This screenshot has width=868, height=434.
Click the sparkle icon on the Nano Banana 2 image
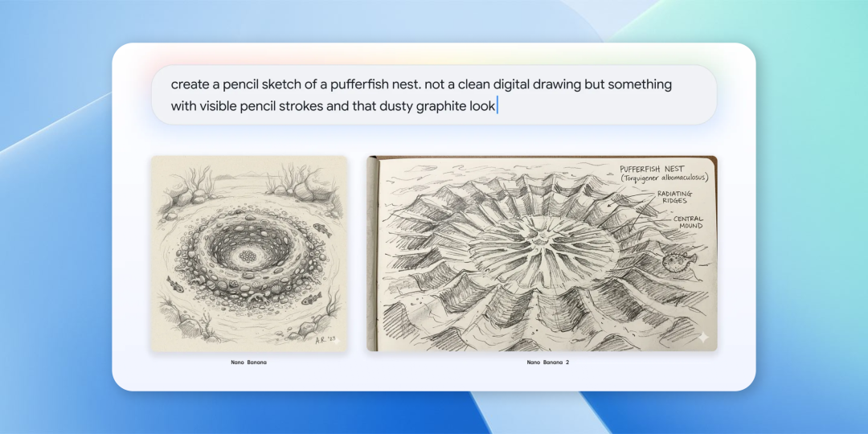702,337
